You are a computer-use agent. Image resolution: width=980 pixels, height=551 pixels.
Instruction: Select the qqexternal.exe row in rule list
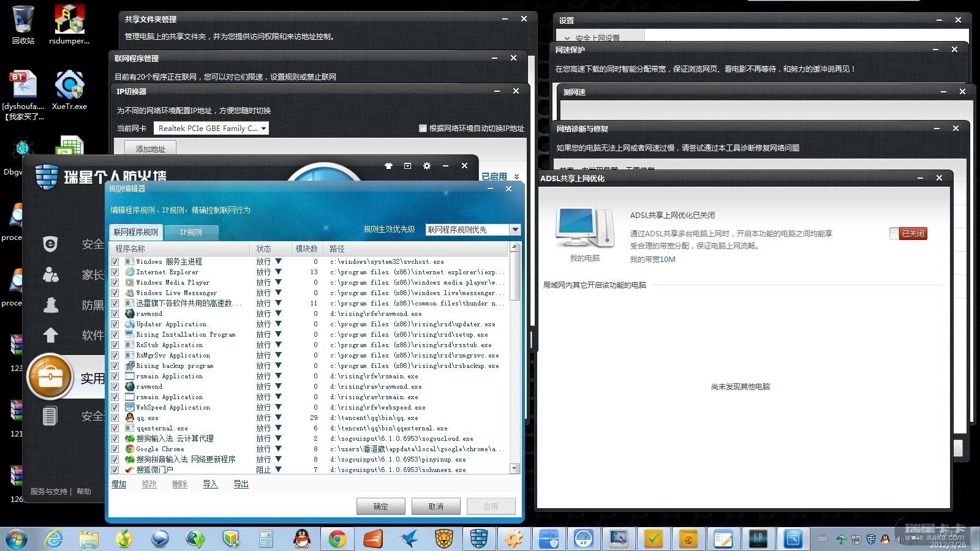(309, 429)
